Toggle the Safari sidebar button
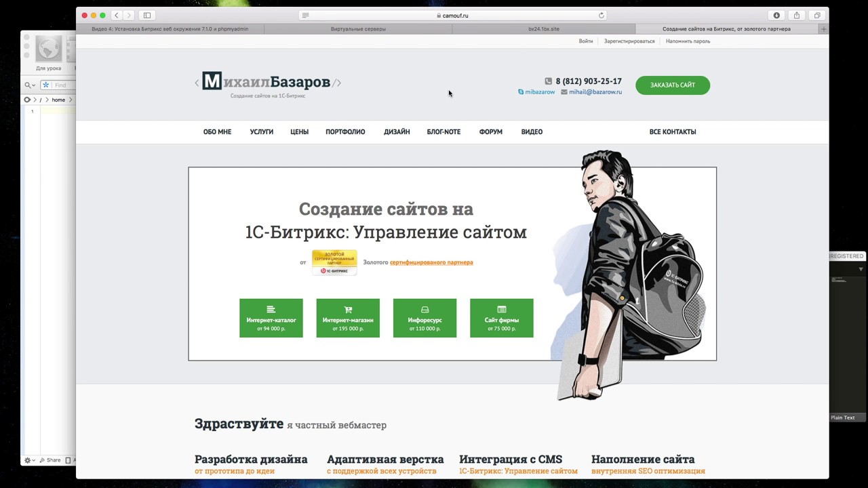 (147, 15)
